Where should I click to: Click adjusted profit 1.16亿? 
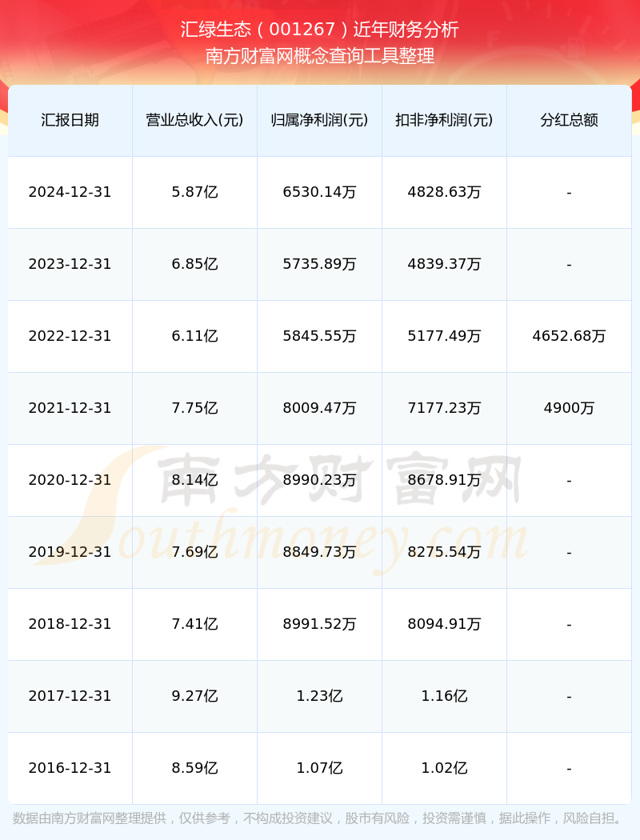445,696
